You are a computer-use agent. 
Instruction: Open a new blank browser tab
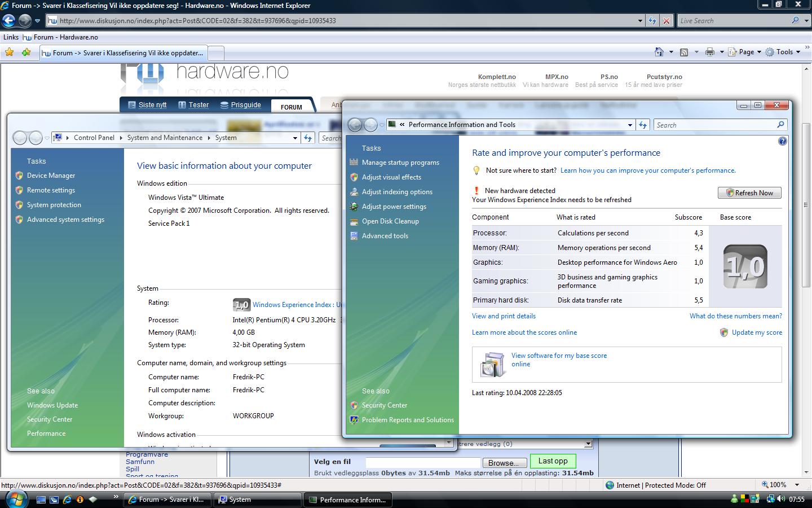click(x=216, y=53)
